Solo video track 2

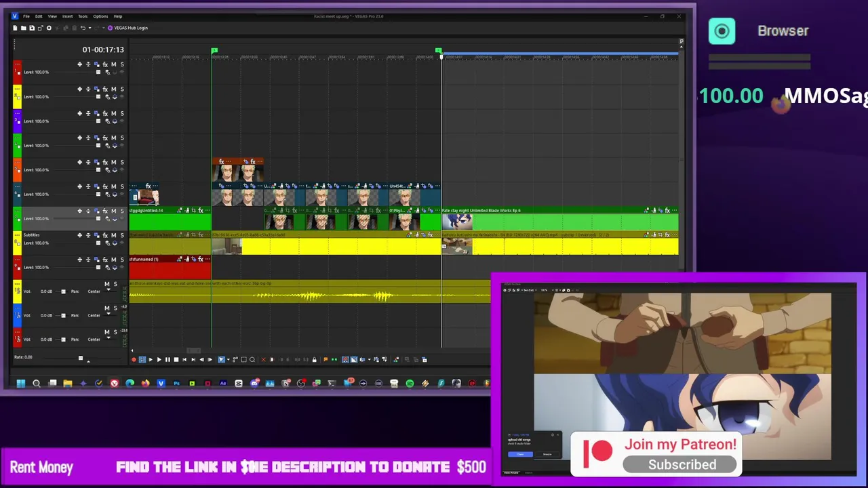(122, 89)
